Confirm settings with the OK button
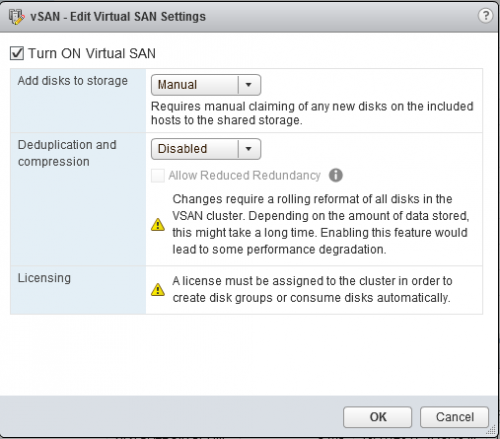The image size is (500, 439). 377,417
